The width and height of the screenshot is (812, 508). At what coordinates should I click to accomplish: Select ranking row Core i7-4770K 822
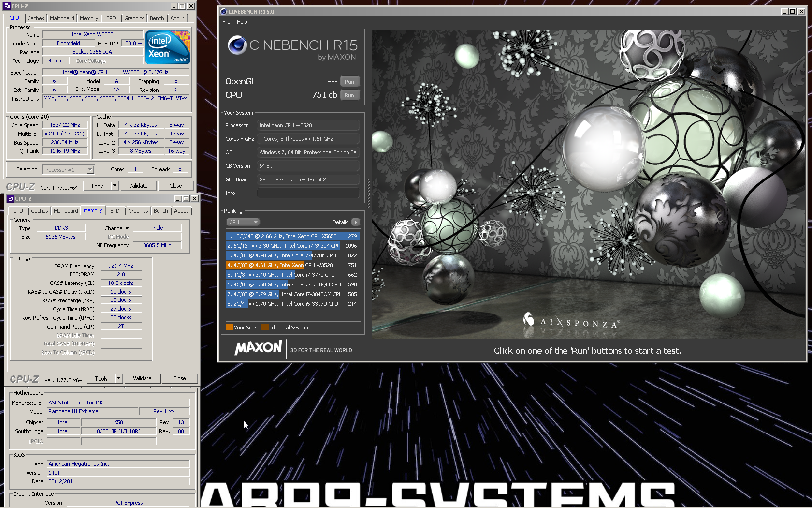[x=292, y=255]
